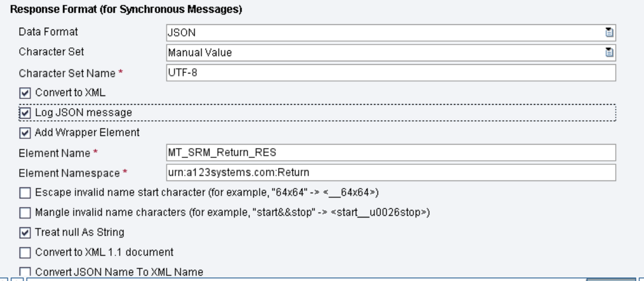
Task: Click the Data Format label text
Action: coord(48,32)
